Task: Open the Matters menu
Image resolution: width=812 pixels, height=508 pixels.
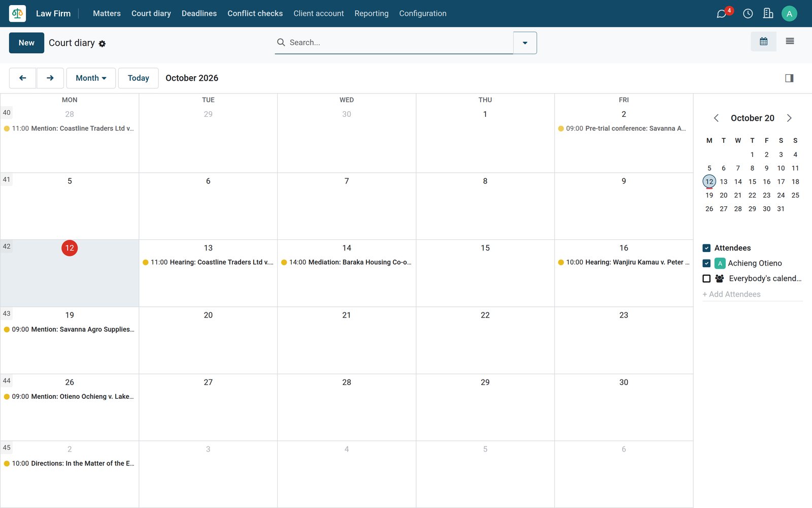Action: (x=107, y=14)
